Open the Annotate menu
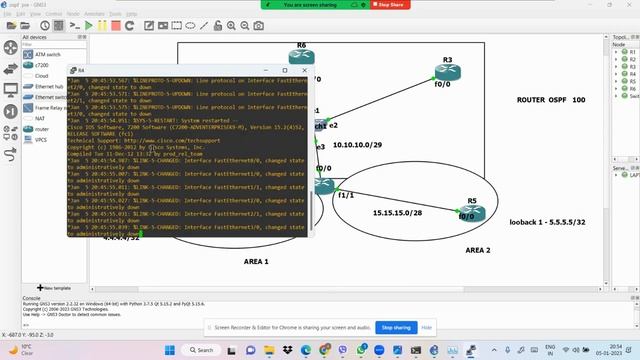 coord(94,14)
